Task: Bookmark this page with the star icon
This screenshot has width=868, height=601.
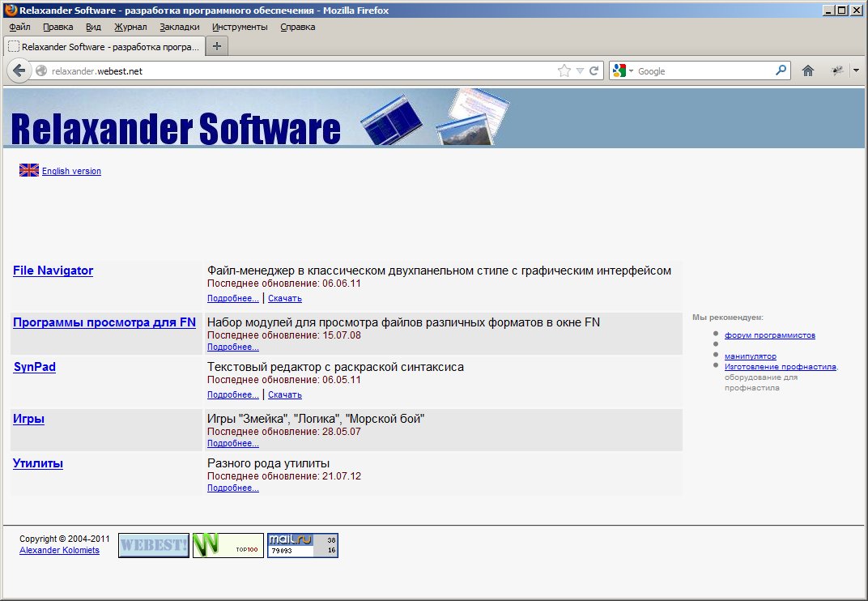Action: 564,71
